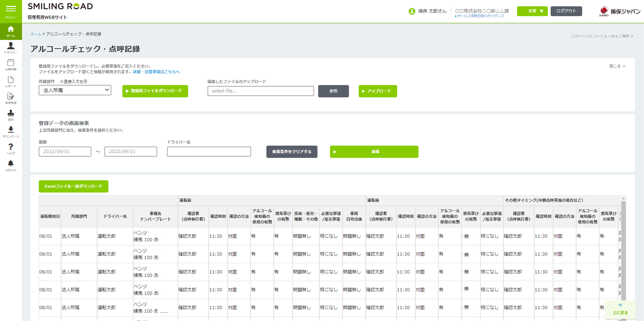Screen dimensions: 644x321
Task: Click the ホーム breadcrumb link
Action: click(x=36, y=34)
